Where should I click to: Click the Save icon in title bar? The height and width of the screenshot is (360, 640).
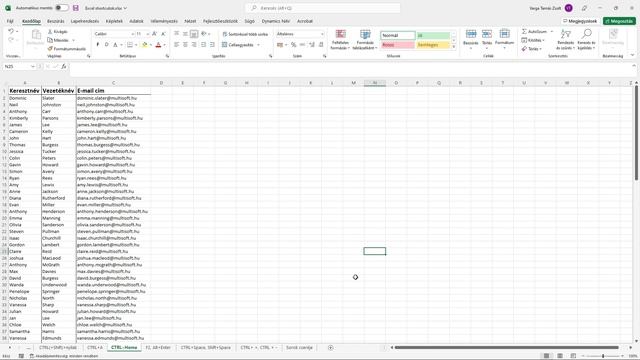click(76, 8)
